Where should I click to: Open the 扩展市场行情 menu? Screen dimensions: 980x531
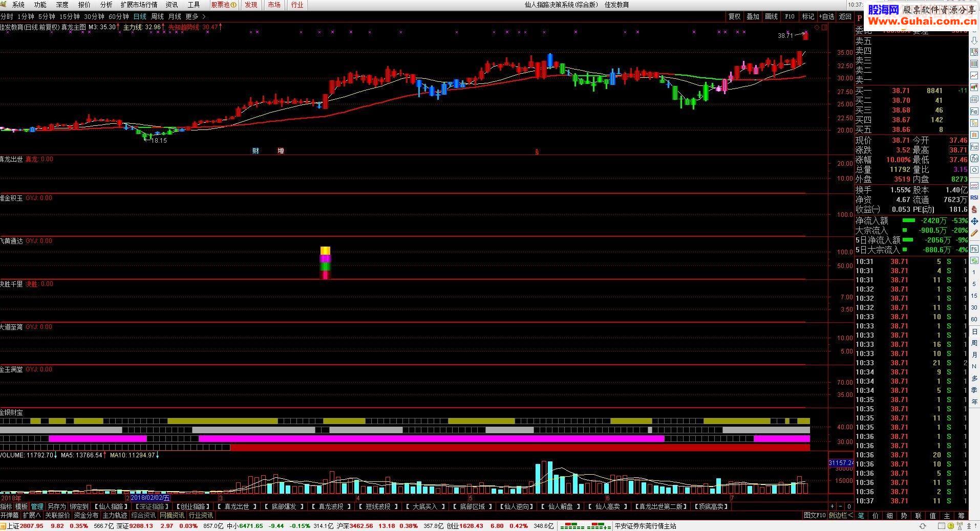click(139, 5)
